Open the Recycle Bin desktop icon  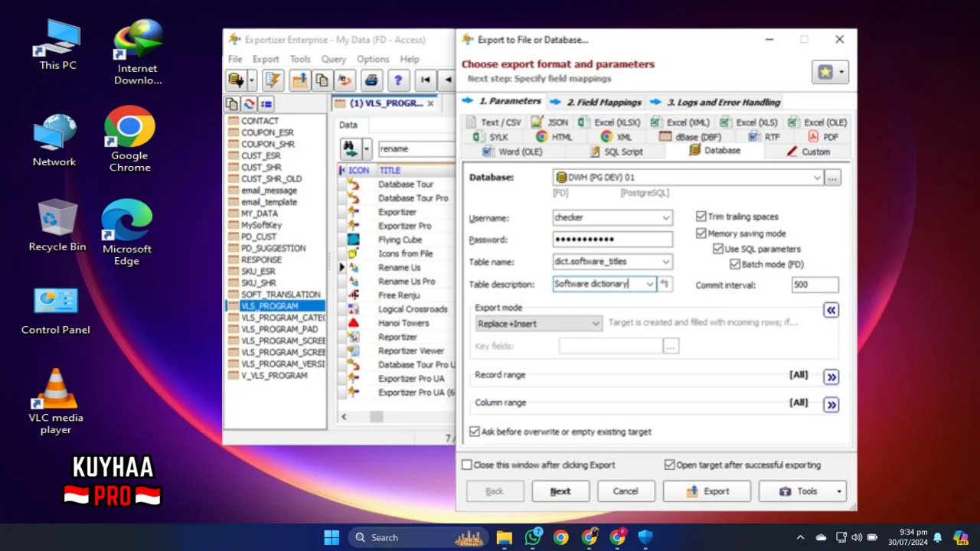(x=57, y=225)
